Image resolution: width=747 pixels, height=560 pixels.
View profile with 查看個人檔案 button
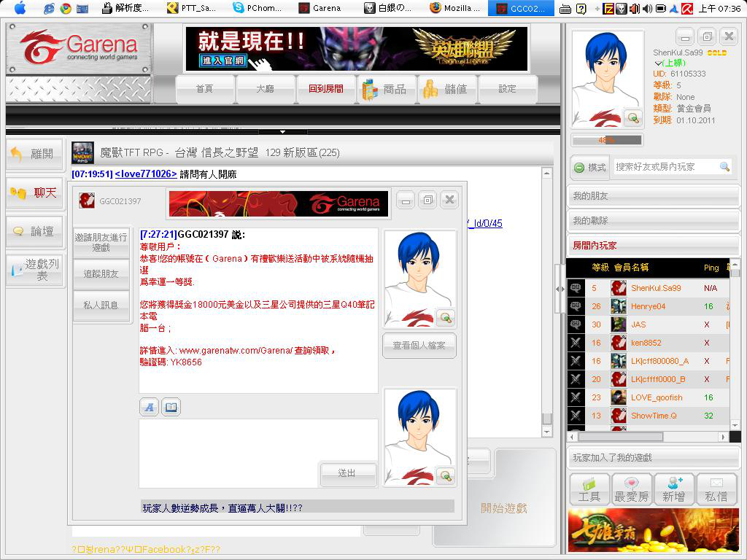419,345
